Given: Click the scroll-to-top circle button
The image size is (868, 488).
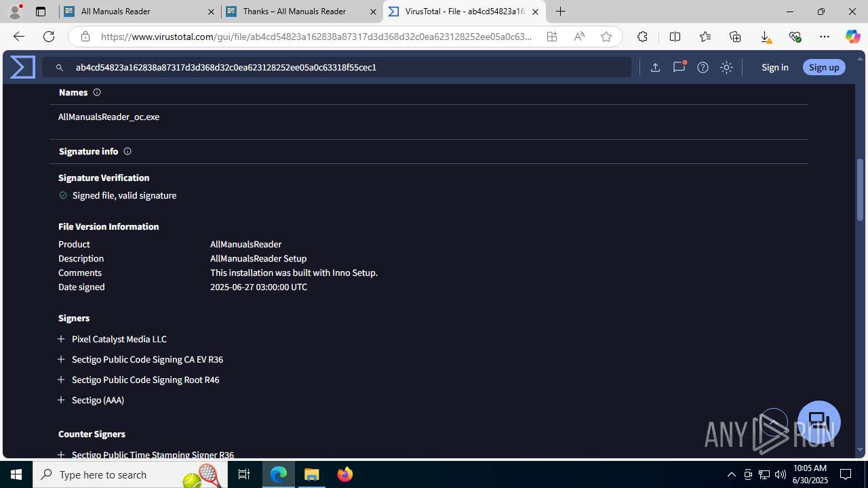Looking at the screenshot, I should point(773,423).
